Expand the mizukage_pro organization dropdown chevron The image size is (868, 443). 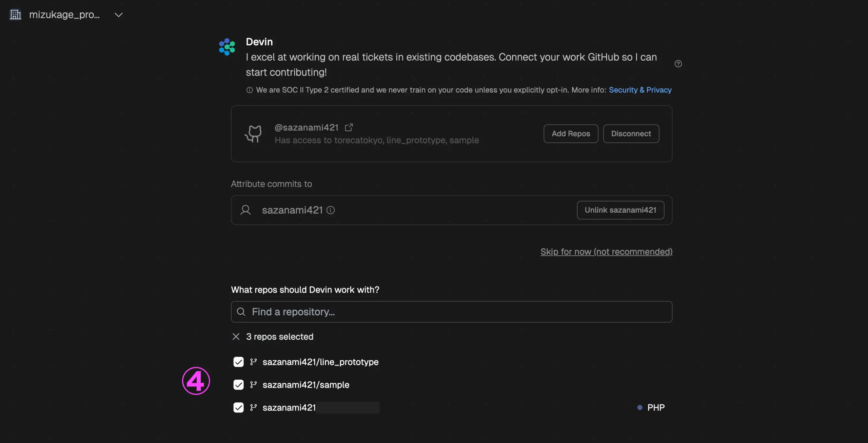click(118, 15)
